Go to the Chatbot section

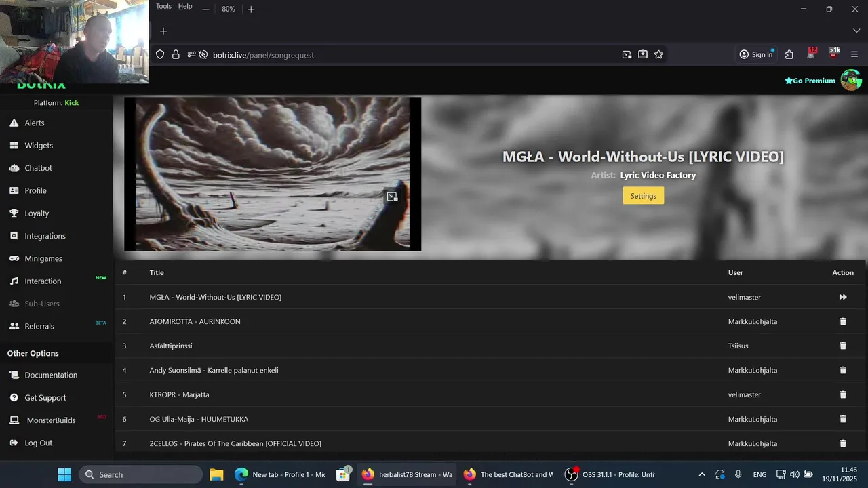pyautogui.click(x=38, y=168)
